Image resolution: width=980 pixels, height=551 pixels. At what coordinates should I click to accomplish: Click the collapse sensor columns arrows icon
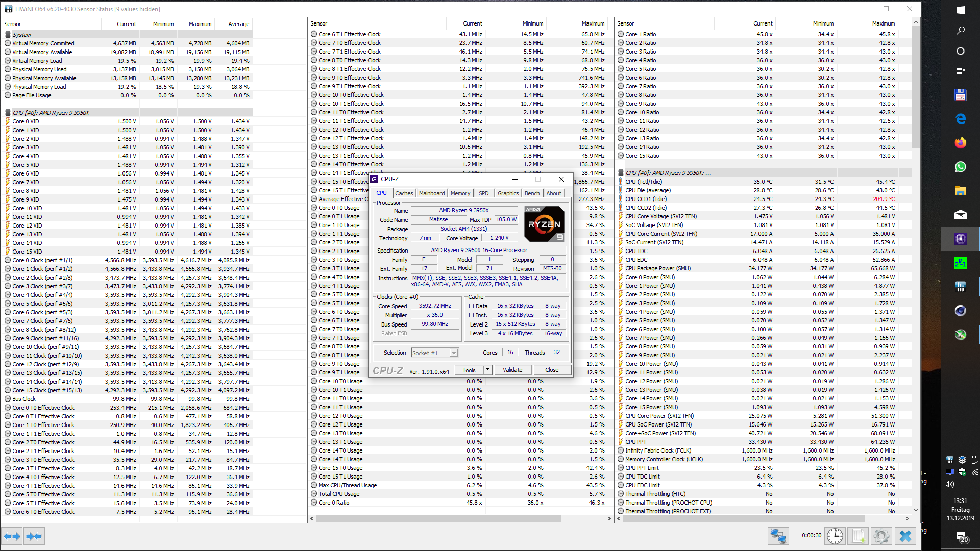tap(34, 536)
